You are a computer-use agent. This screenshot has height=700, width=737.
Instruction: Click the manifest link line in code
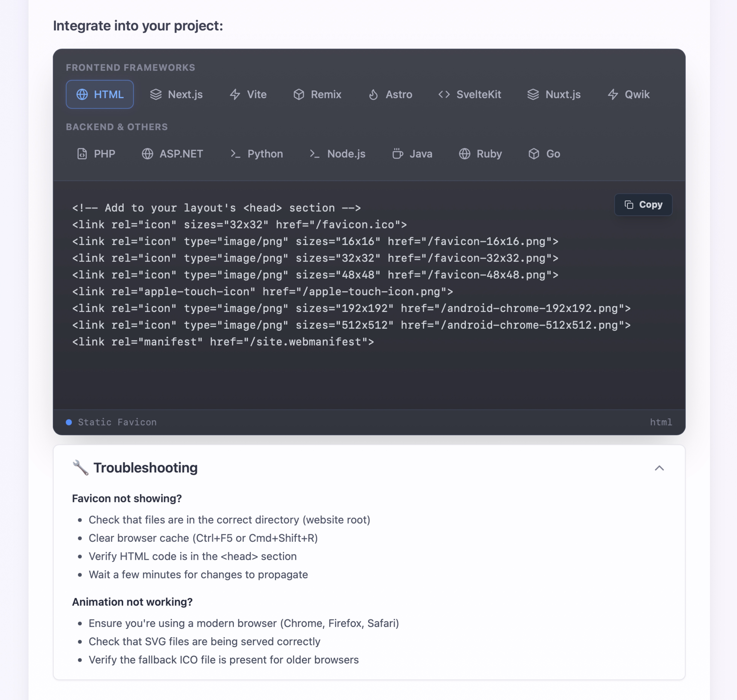(223, 342)
